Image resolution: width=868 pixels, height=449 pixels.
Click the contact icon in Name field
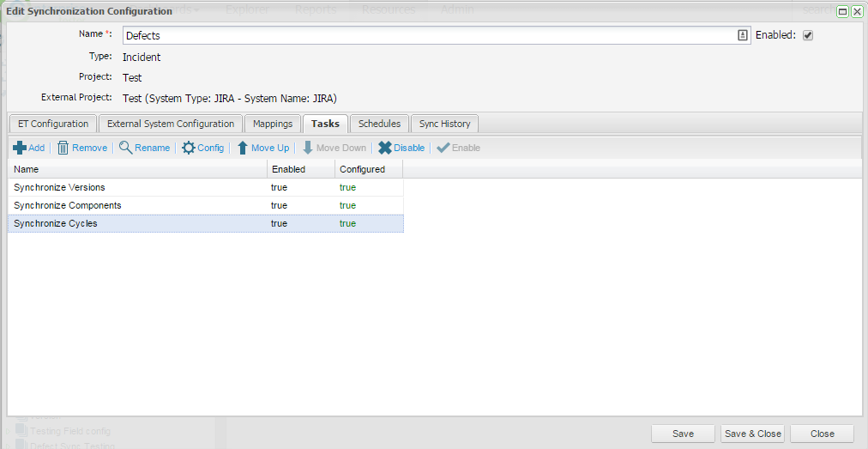(x=743, y=35)
